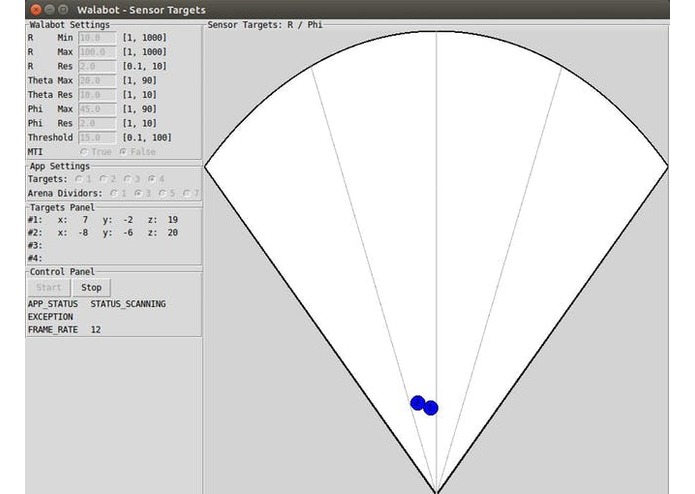Click the empty #4 target row label
695x494 pixels.
pos(35,258)
